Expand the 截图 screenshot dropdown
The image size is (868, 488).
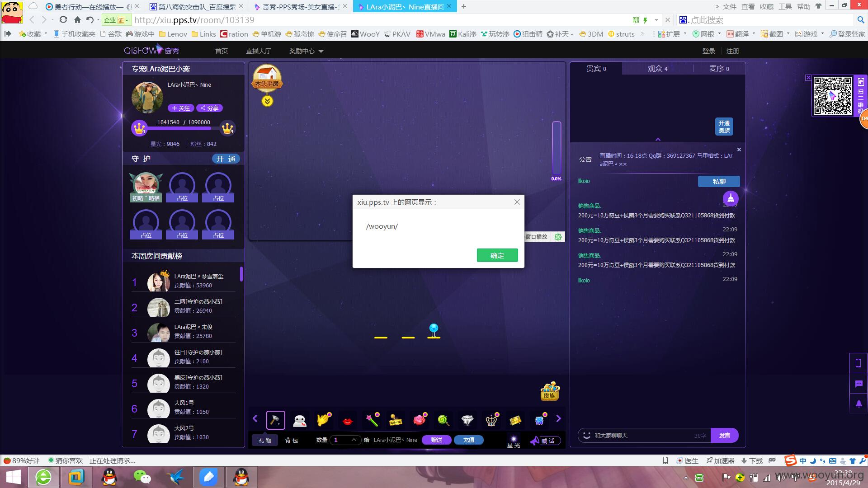(x=788, y=33)
